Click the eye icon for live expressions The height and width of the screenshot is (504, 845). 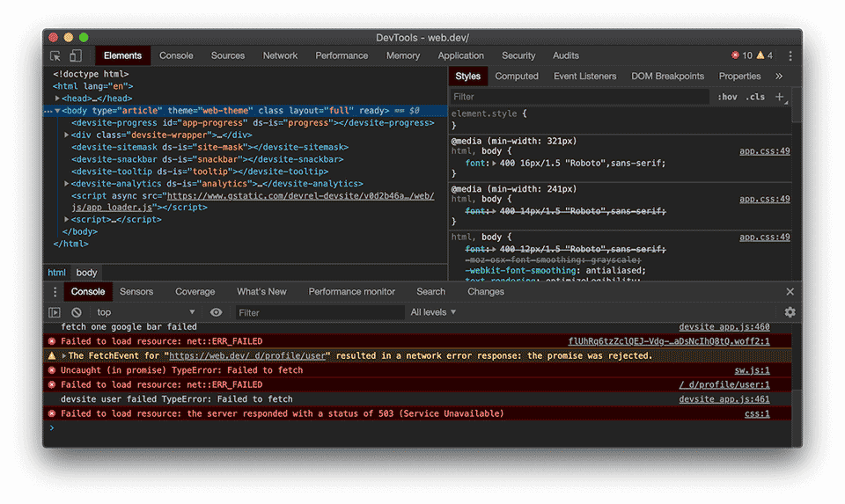click(217, 312)
